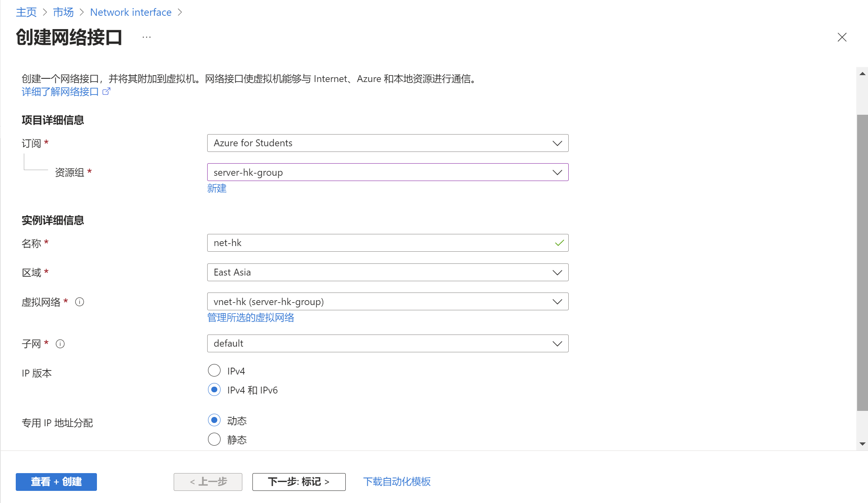868x503 pixels.
Task: Click the ellipsis more options icon
Action: 147,37
